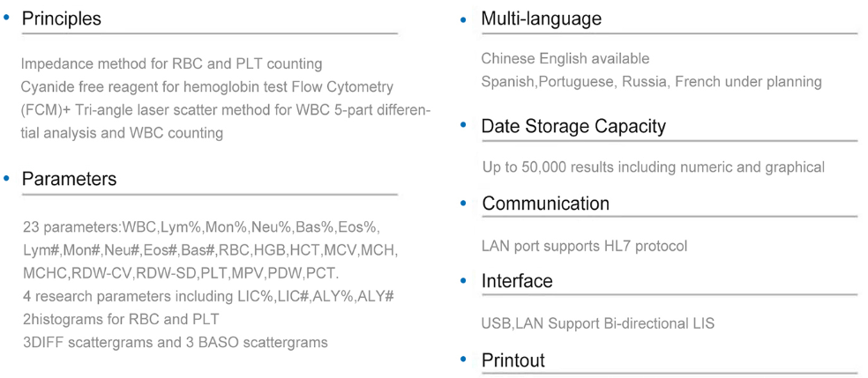Click 'Up to 50,000 results' text
Screen dimensions: 868x378
[654, 167]
